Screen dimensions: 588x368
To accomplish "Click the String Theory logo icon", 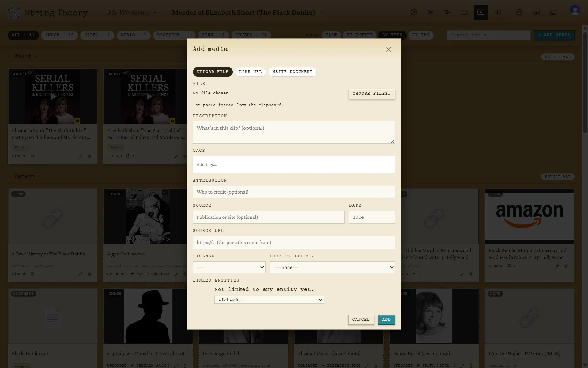I will coord(14,13).
